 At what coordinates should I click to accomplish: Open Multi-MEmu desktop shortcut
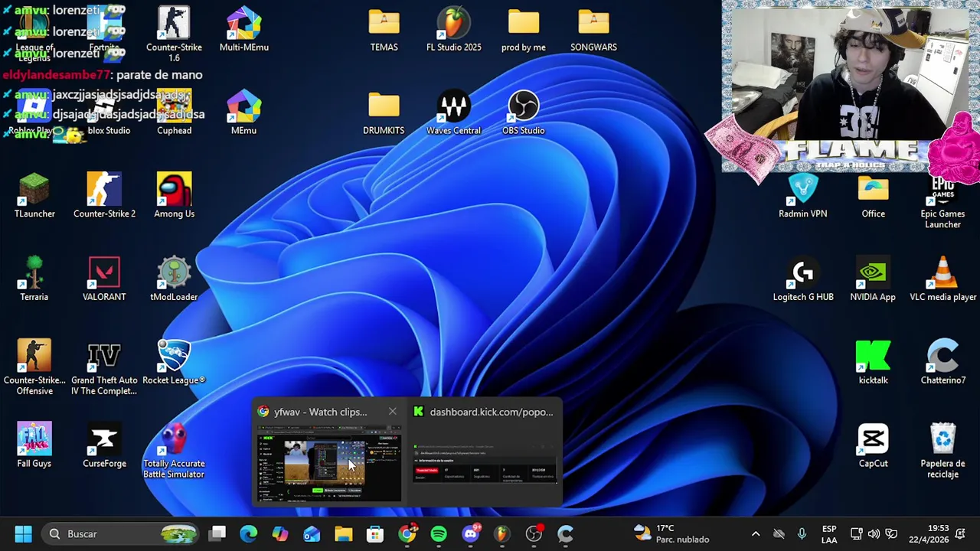click(x=243, y=29)
